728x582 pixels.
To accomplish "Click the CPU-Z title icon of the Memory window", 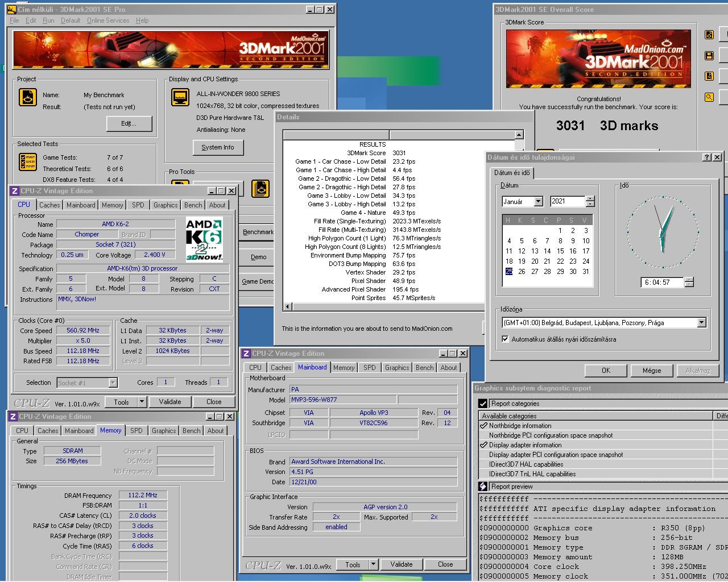I will click(13, 417).
